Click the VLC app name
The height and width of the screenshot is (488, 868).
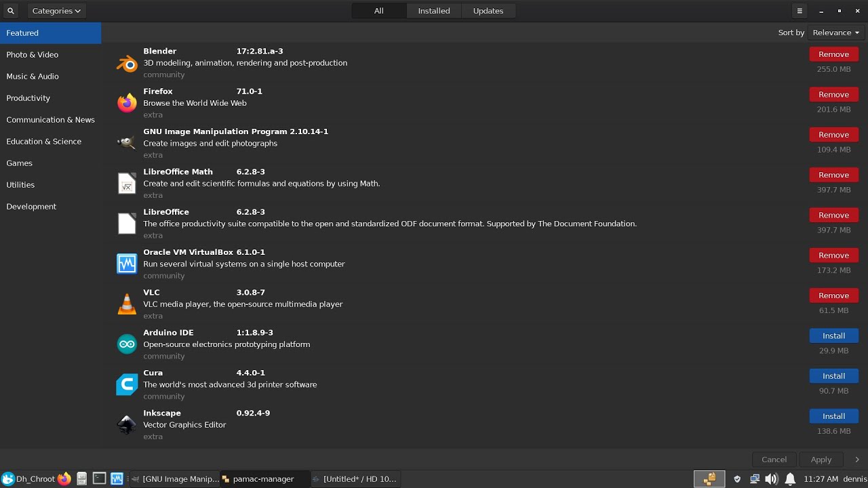click(151, 293)
